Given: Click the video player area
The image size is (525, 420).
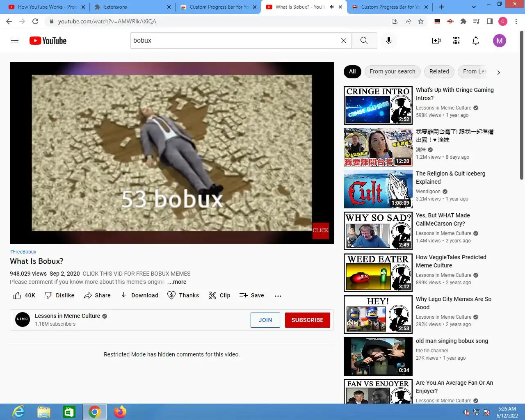Looking at the screenshot, I should (172, 153).
